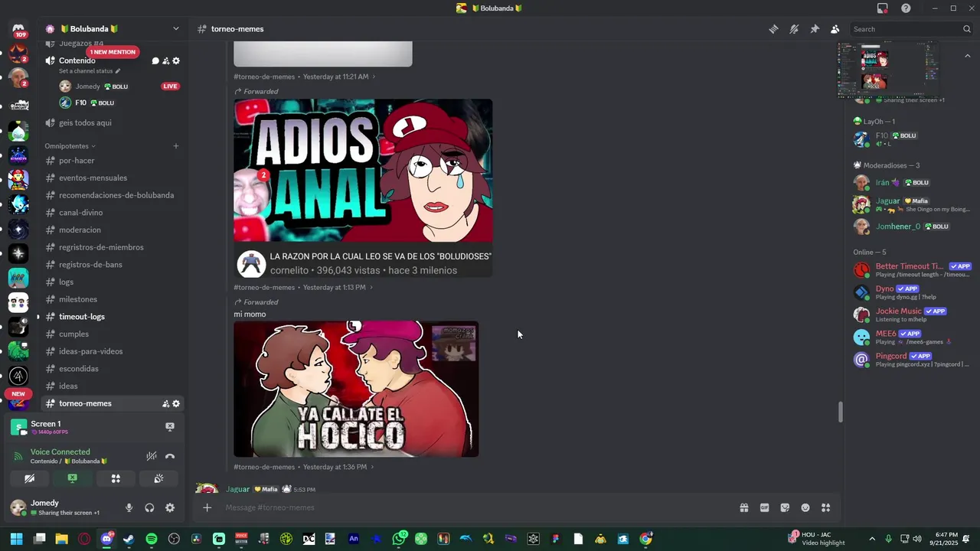This screenshot has height=551, width=980.
Task: Edit channel gear on torneo-memes
Action: [x=176, y=403]
